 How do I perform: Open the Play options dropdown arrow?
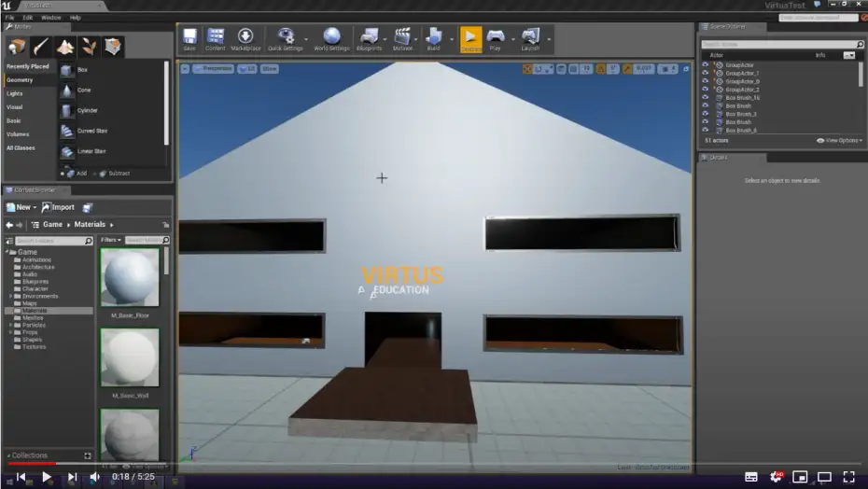513,39
